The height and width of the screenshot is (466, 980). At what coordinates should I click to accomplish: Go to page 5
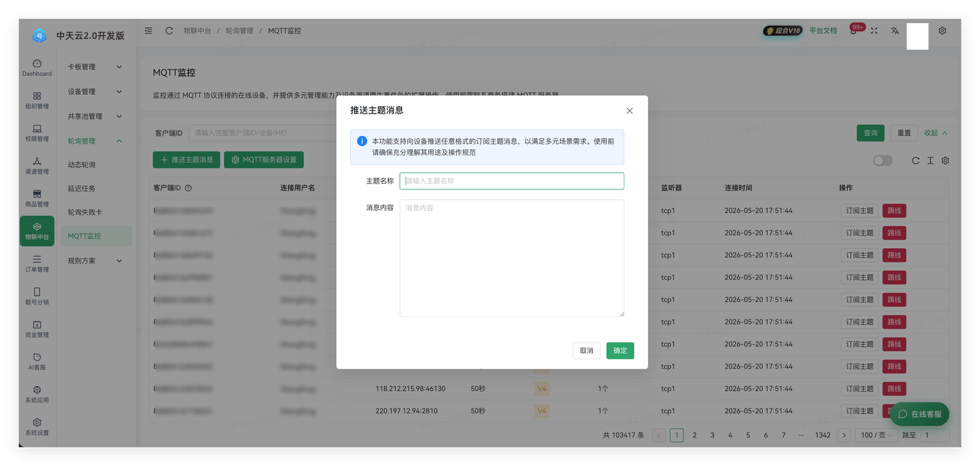point(748,435)
